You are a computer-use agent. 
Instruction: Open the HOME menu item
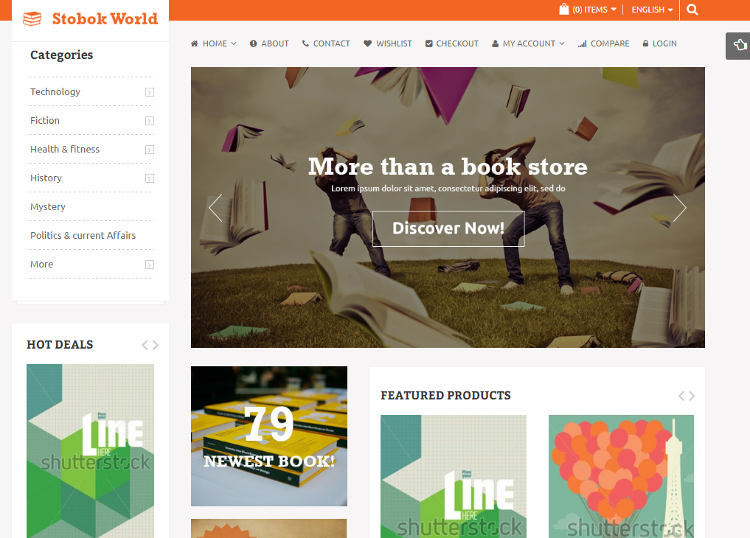point(213,44)
